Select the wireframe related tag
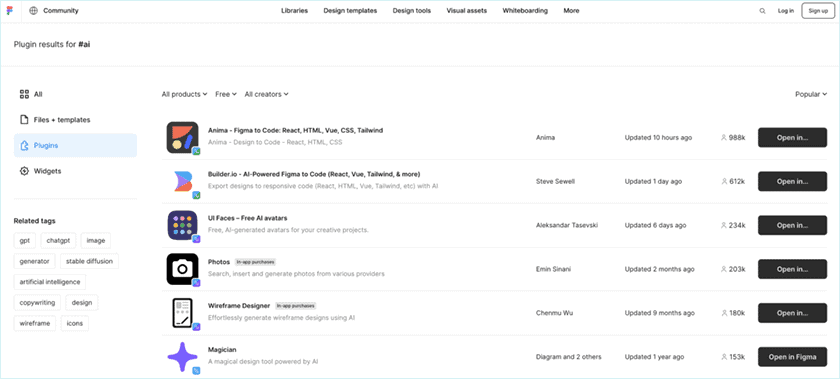840x379 pixels. point(35,323)
